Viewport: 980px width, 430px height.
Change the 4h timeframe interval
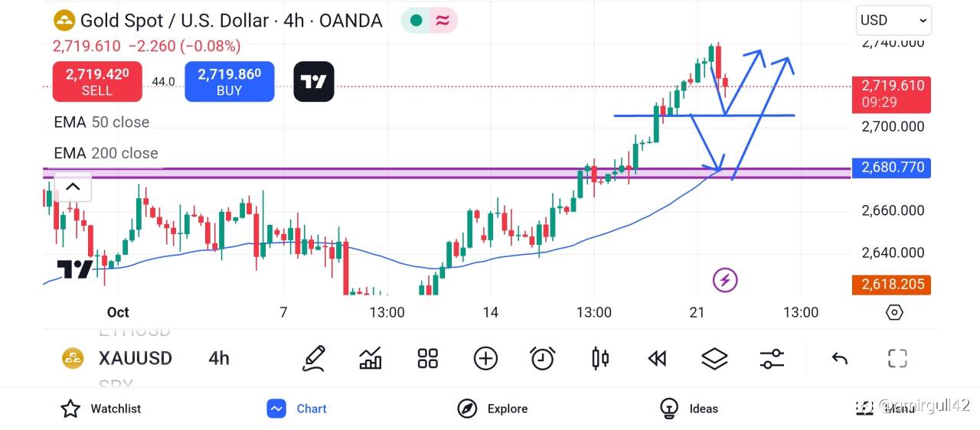point(219,358)
